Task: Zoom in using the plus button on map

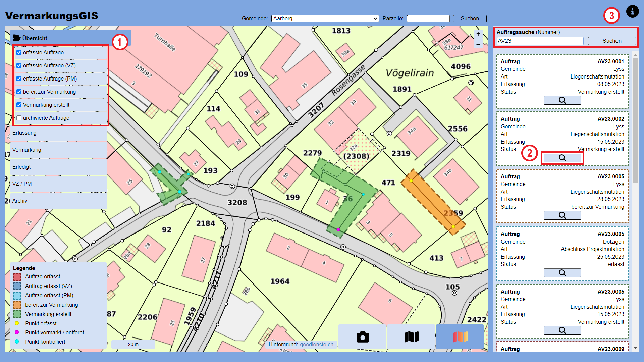Action: [x=478, y=34]
